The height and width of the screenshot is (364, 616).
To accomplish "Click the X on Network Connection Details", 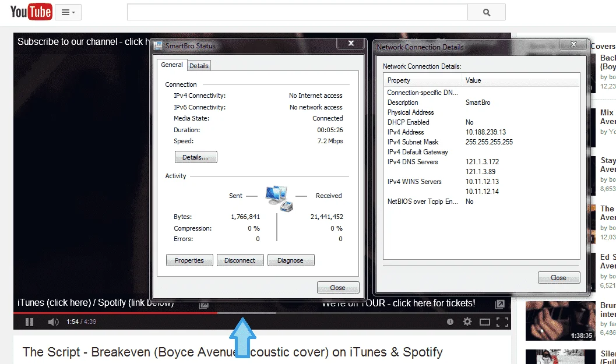I will point(573,44).
